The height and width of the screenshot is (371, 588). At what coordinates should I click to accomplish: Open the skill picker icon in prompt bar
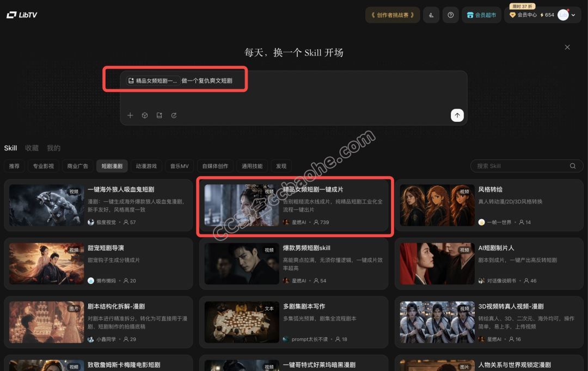click(160, 115)
